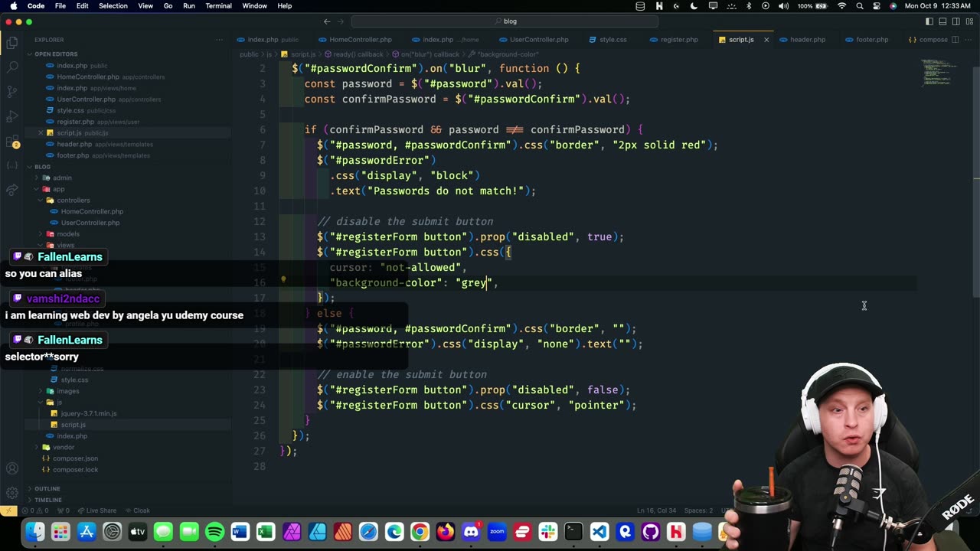Screen dimensions: 980x551
Task: Open Google Chrome from the Dock
Action: tap(420, 531)
